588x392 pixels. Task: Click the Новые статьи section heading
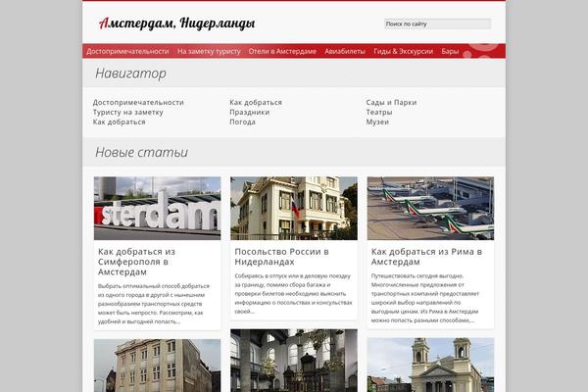click(141, 152)
